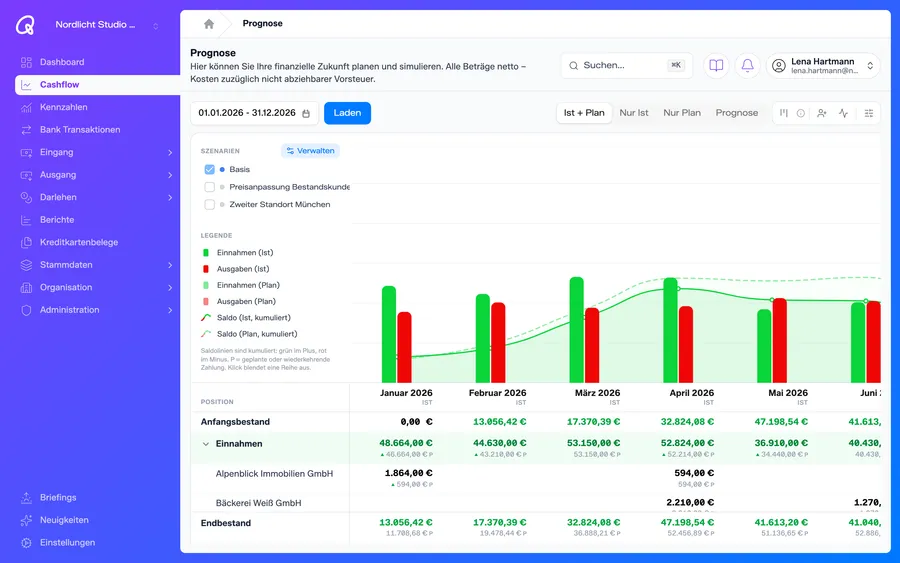This screenshot has height=563, width=900.
Task: Switch to the Prognose view tab
Action: pos(736,113)
